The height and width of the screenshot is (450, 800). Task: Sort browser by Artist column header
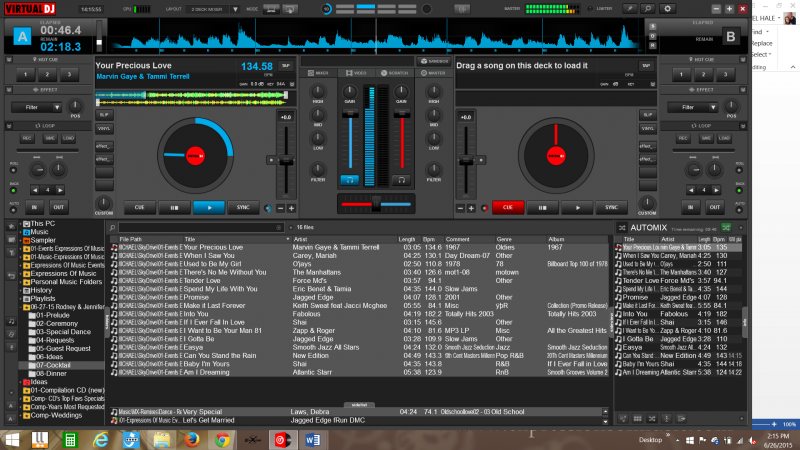pos(300,239)
